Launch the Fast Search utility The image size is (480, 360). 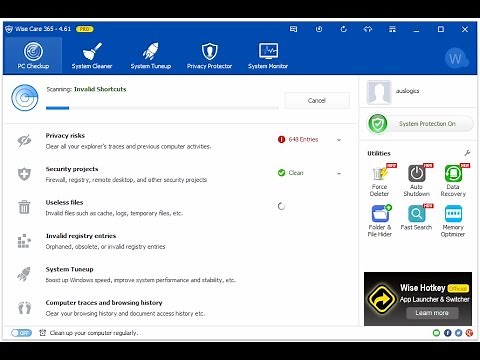[x=416, y=218]
